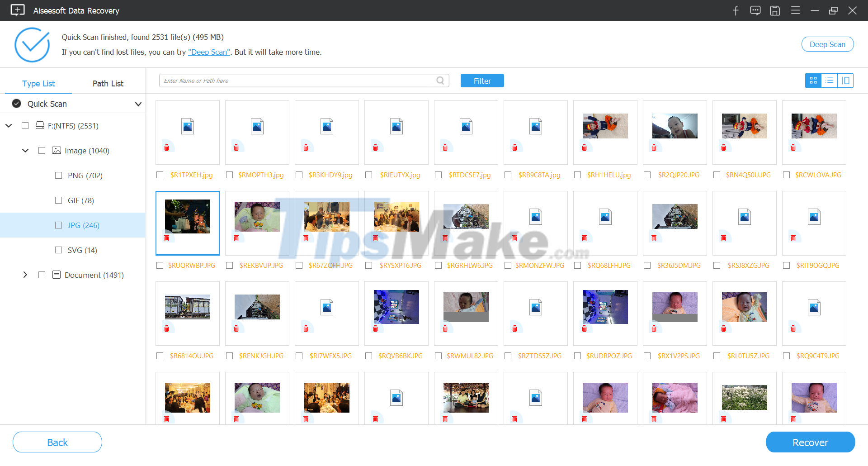Select all files under Image (1040)
Viewport: 868px width, 466px height.
pos(42,150)
